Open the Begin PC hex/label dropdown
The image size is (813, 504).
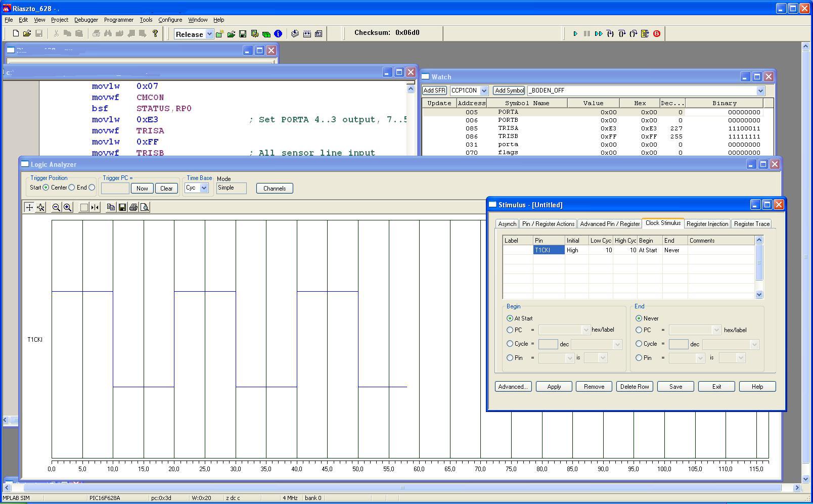586,330
